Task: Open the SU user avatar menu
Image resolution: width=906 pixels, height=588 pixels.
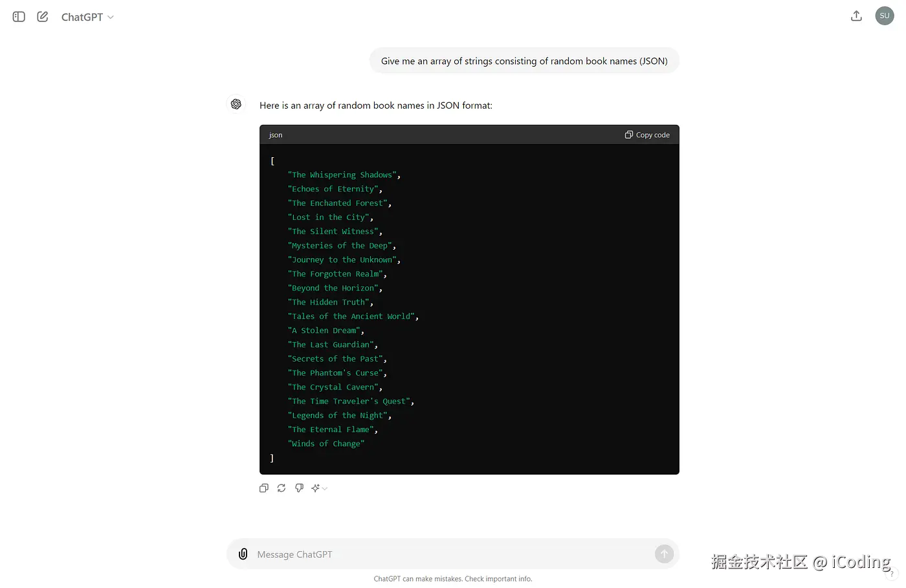Action: (x=885, y=16)
